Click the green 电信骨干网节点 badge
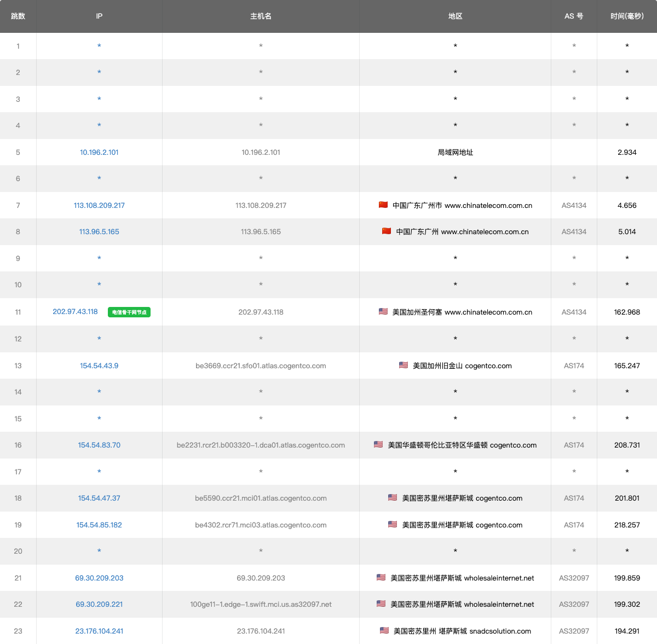 click(129, 312)
